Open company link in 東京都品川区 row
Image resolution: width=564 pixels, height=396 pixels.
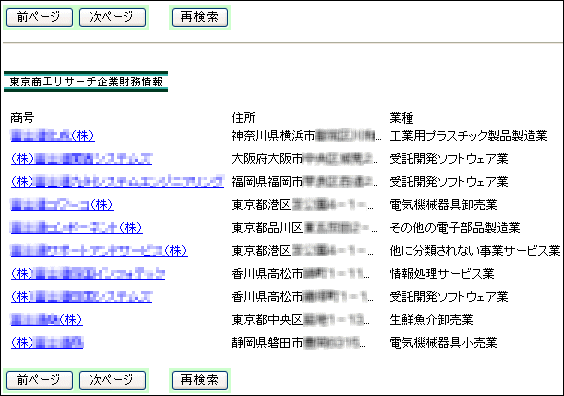tap(77, 228)
